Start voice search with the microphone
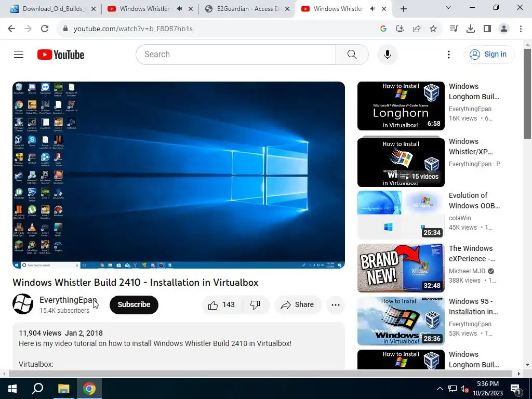532x399 pixels. [387, 54]
